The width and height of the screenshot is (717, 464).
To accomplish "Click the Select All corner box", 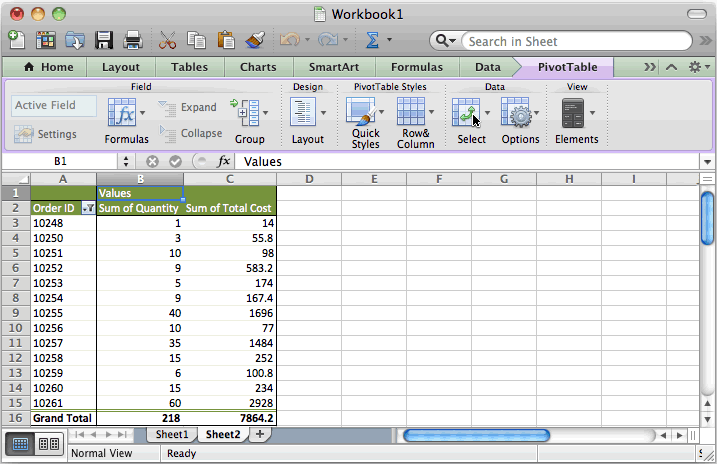I will click(16, 179).
